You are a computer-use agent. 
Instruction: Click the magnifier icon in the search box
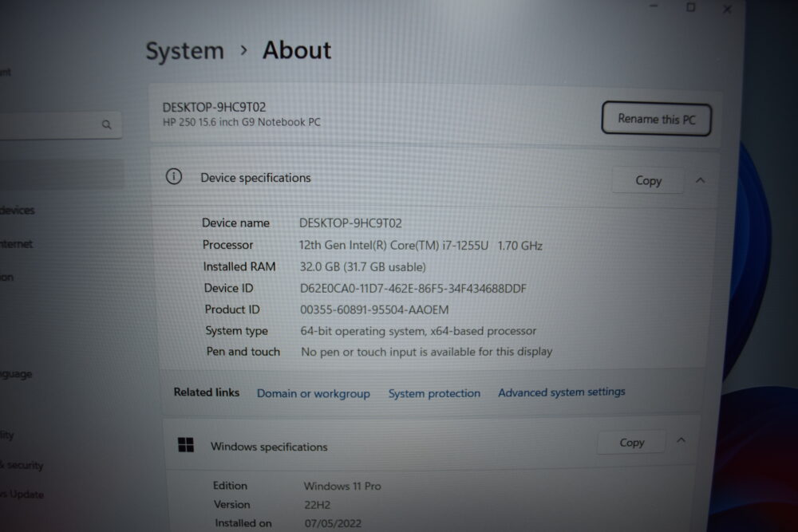point(106,124)
